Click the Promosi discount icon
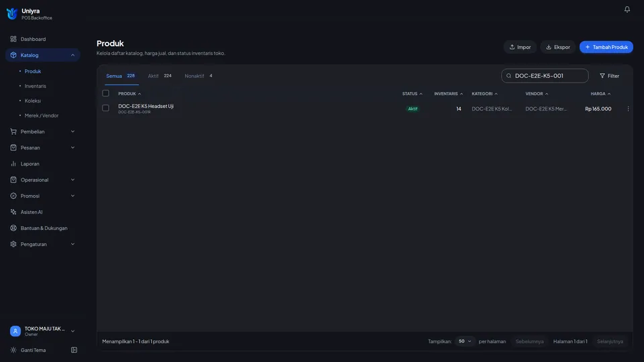The image size is (644, 362). pyautogui.click(x=13, y=196)
